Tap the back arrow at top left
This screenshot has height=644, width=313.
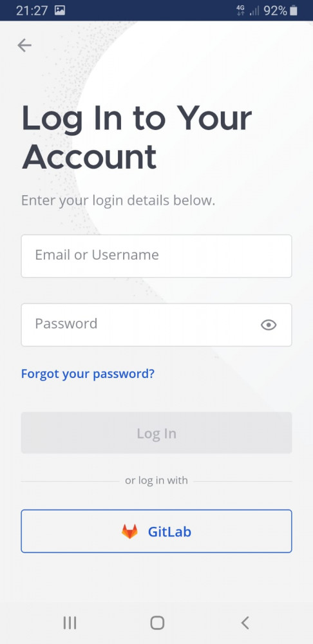tap(24, 45)
